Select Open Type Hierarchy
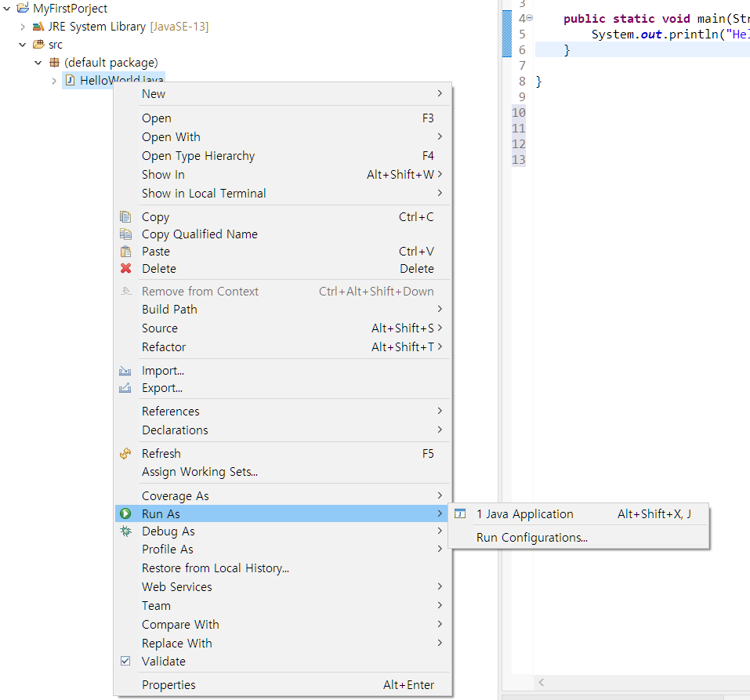The image size is (750, 700). (x=282, y=155)
